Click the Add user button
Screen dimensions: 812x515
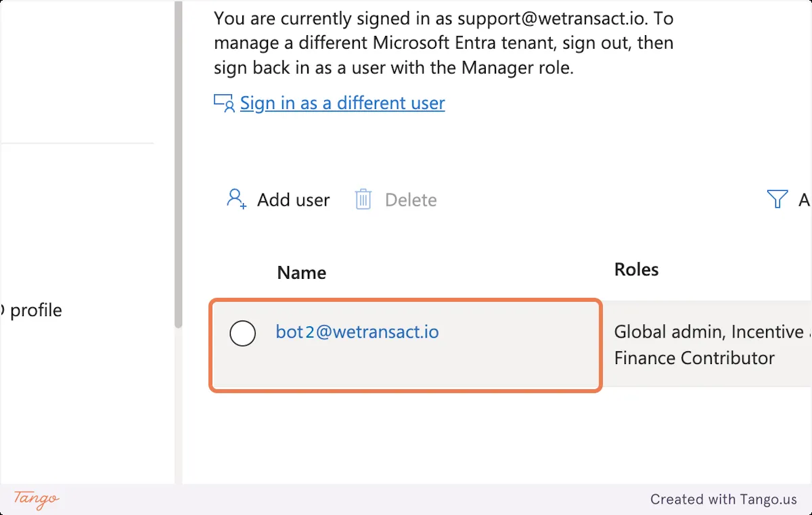(278, 200)
